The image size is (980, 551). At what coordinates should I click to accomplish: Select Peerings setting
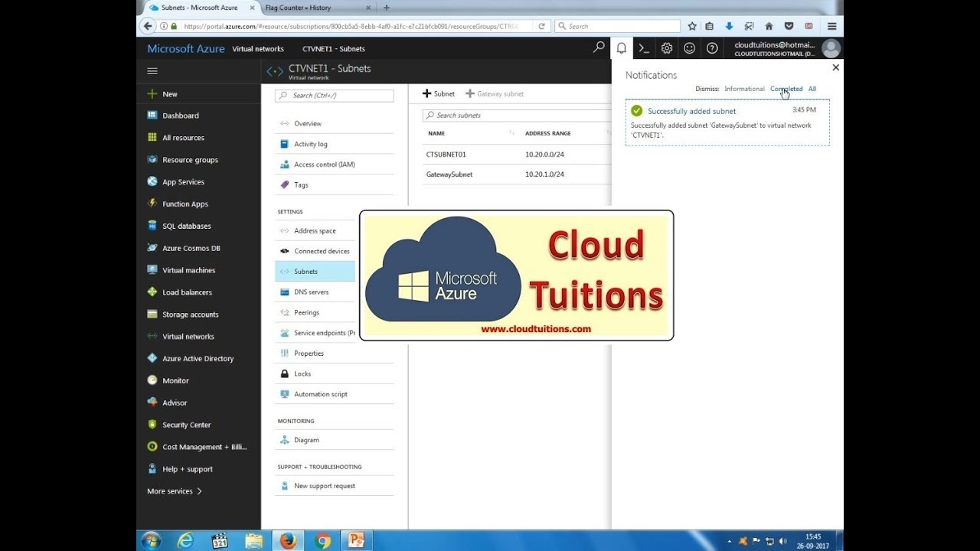(306, 312)
